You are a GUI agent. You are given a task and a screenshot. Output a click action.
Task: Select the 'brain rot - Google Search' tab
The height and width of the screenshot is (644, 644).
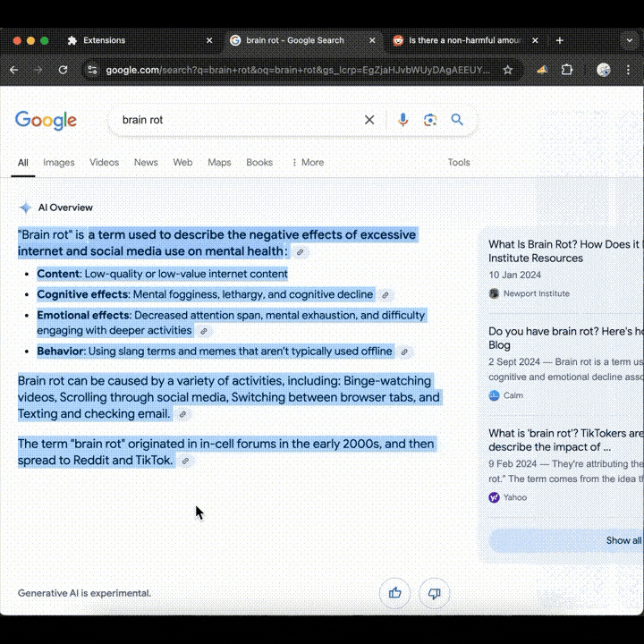tap(303, 40)
